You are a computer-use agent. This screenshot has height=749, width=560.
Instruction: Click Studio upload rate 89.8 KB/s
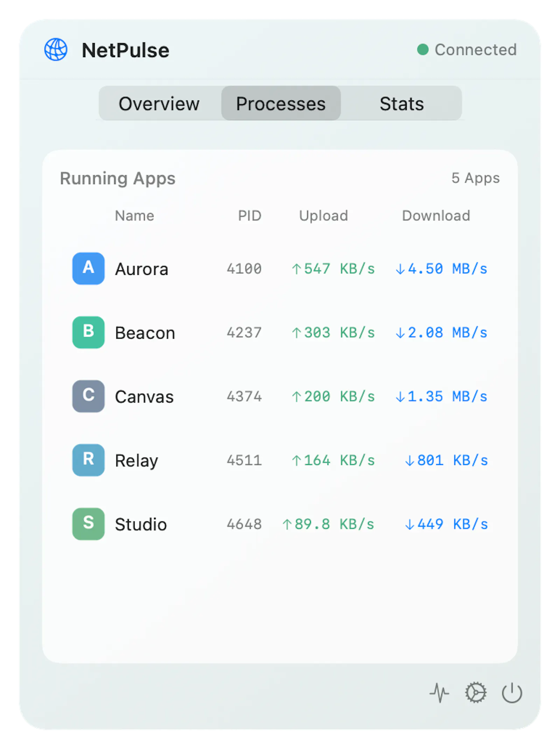pos(328,524)
